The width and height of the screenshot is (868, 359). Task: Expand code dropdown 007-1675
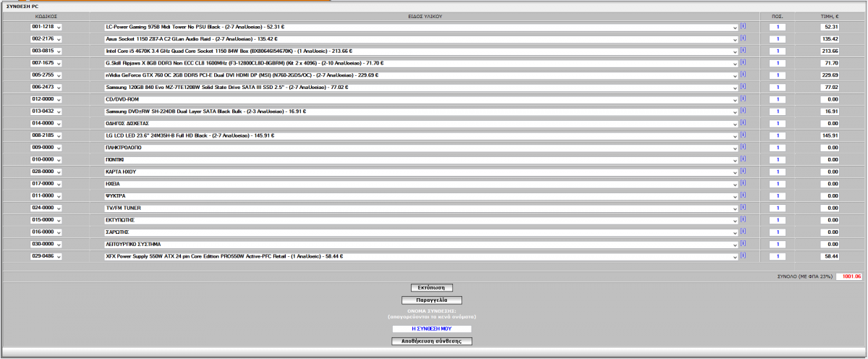point(46,63)
